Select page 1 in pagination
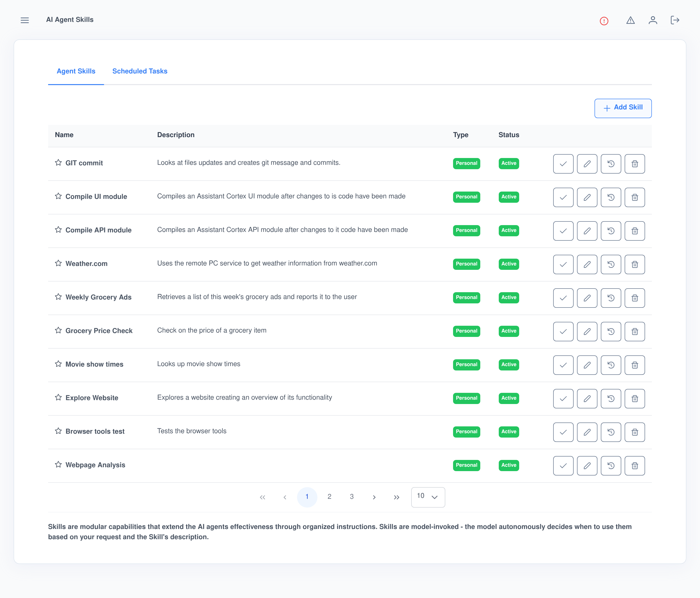Viewport: 700px width, 598px height. click(x=307, y=497)
